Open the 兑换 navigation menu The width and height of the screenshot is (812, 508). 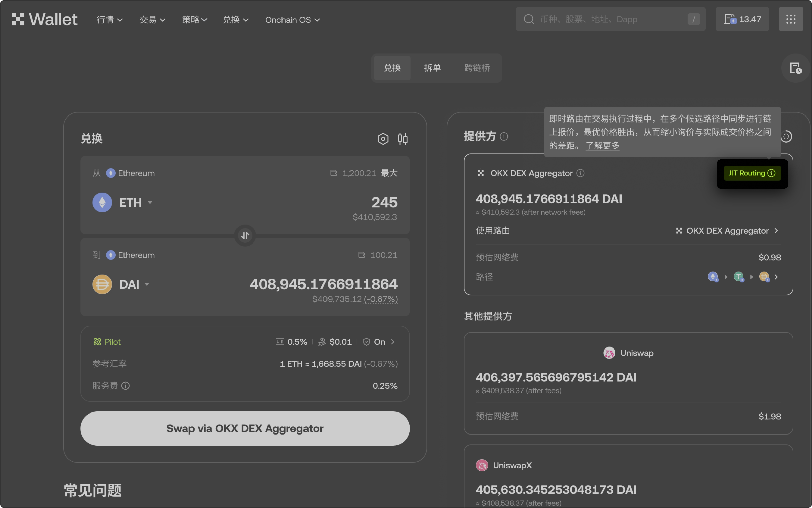click(235, 20)
